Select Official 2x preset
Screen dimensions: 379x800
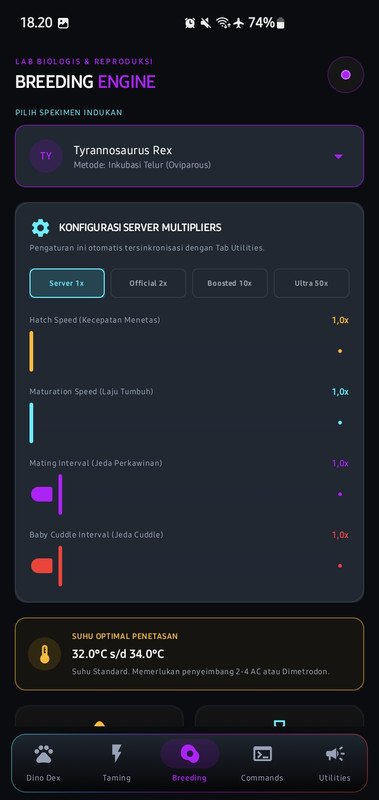[148, 283]
